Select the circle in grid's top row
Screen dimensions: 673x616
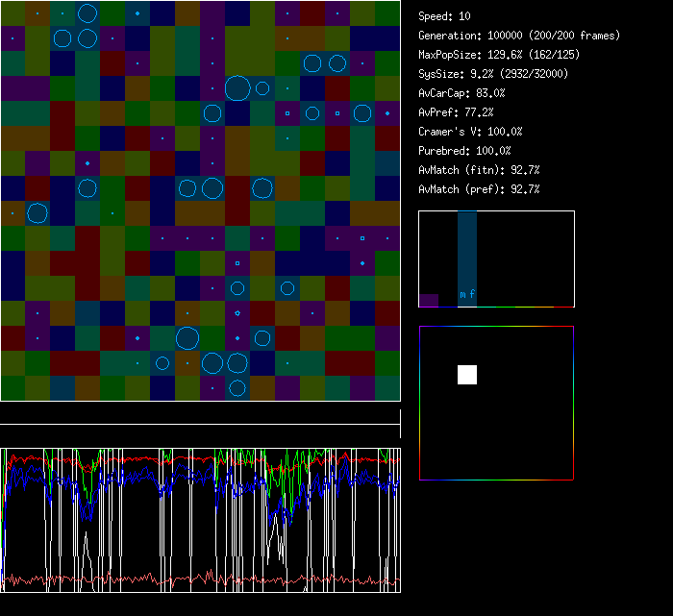[87, 13]
